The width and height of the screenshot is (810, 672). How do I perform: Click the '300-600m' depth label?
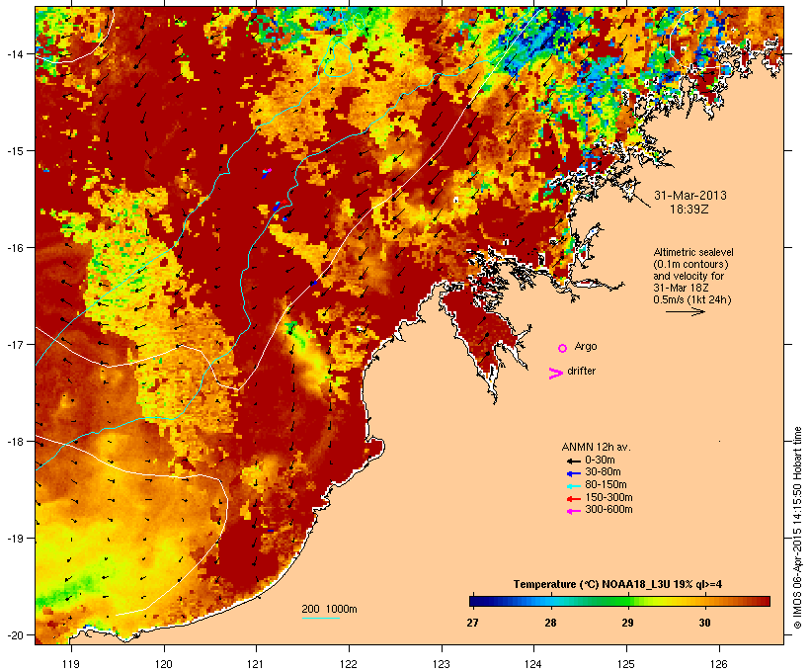coord(609,510)
